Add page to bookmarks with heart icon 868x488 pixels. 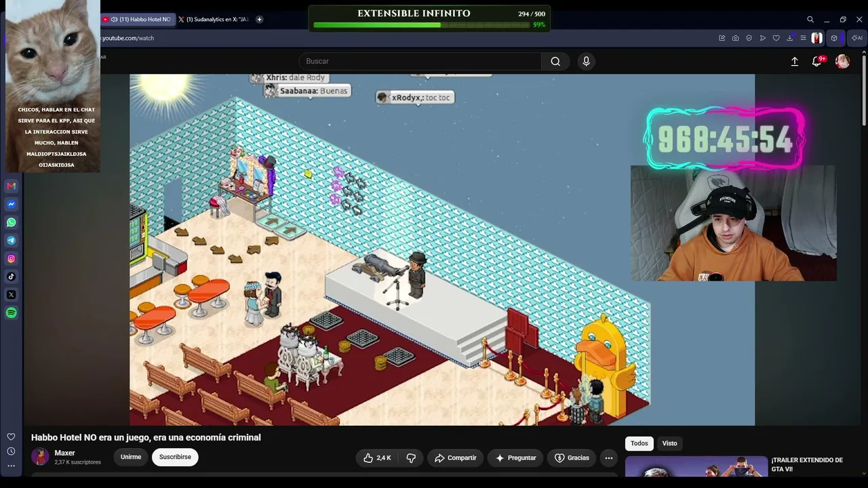pos(776,38)
